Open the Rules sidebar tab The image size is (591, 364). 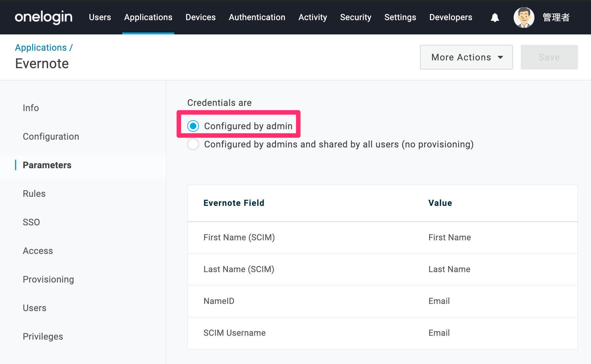[34, 194]
